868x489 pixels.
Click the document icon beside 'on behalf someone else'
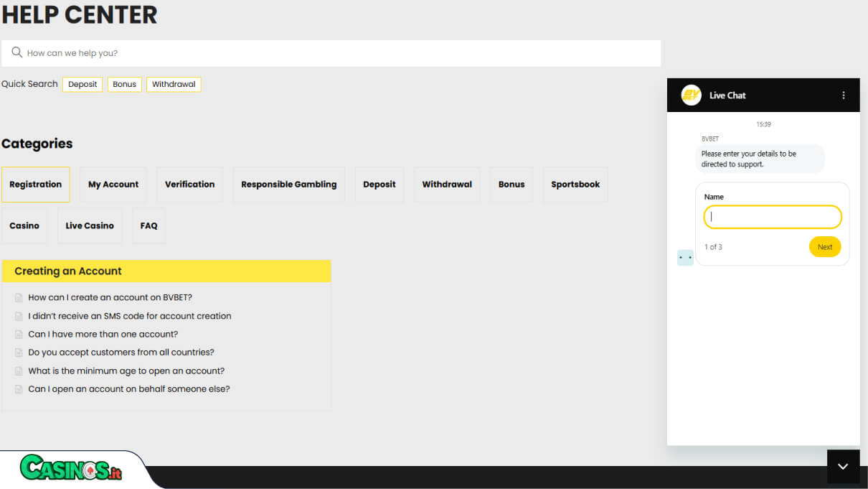pos(19,389)
